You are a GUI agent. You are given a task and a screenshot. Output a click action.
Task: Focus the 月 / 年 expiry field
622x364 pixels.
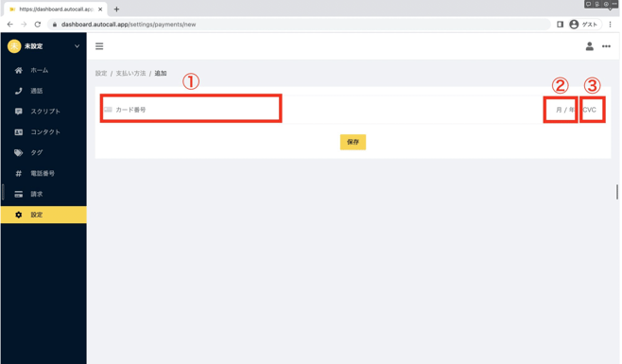click(561, 110)
